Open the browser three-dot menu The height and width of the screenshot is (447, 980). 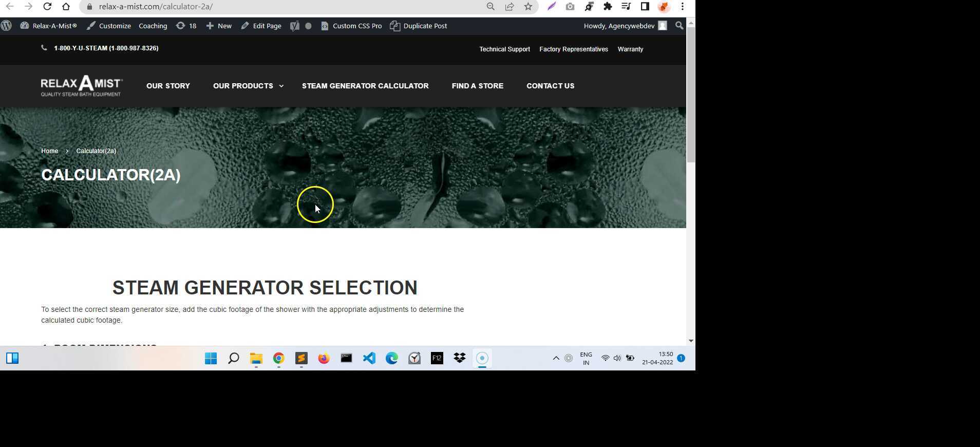(682, 7)
